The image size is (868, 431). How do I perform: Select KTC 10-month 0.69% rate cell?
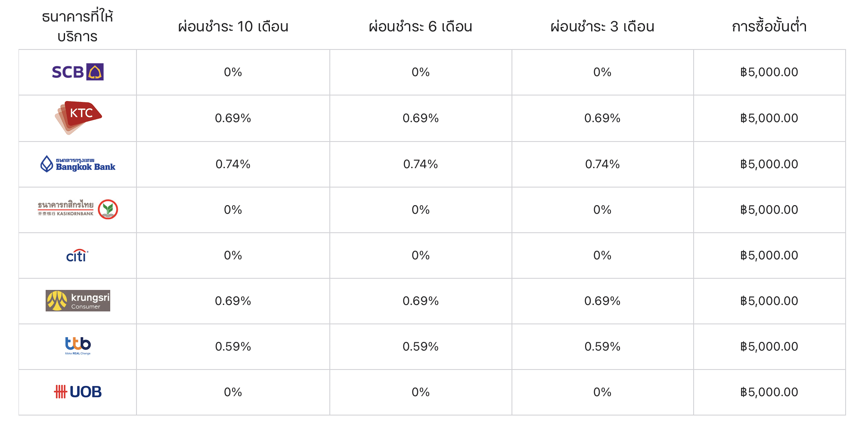[x=233, y=118]
